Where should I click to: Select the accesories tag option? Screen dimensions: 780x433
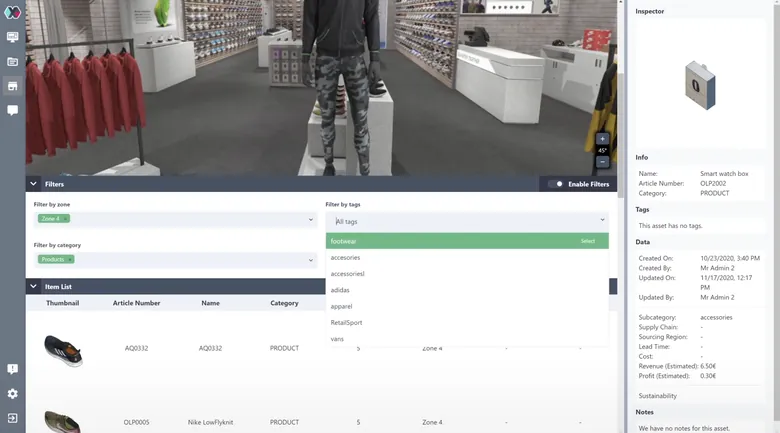pos(467,257)
